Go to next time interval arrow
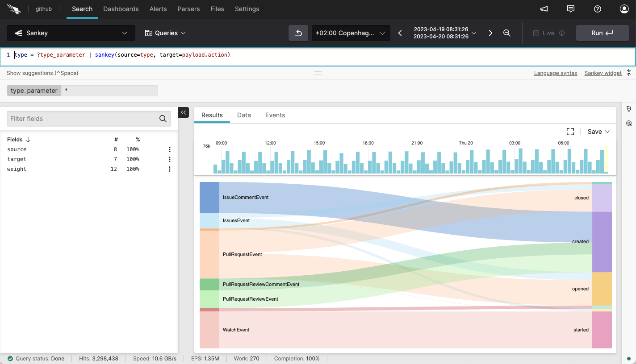 pos(490,33)
